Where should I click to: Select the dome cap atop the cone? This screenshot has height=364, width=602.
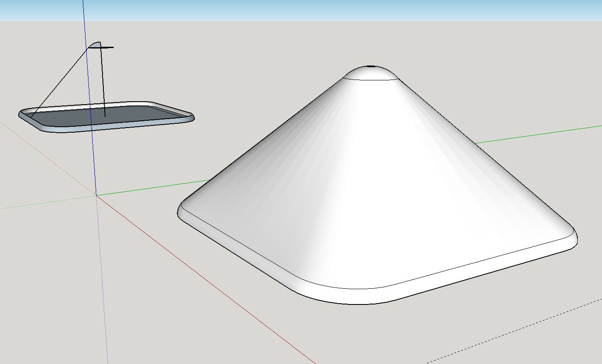[370, 73]
